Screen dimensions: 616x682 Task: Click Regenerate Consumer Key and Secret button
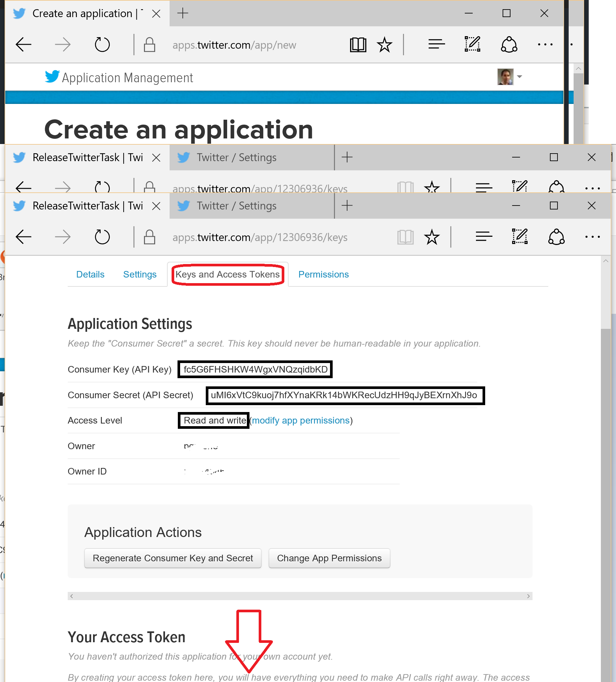pyautogui.click(x=173, y=558)
